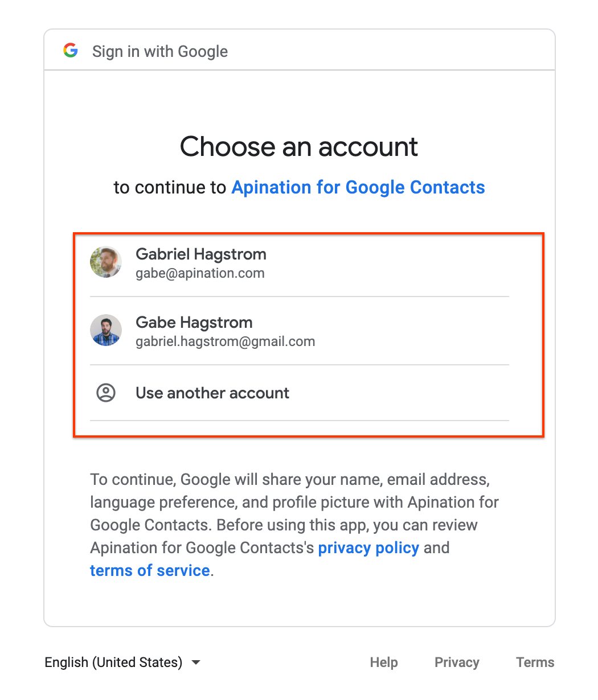Image resolution: width=598 pixels, height=700 pixels.
Task: Open the Apination for Google Contacts link
Action: (x=358, y=187)
